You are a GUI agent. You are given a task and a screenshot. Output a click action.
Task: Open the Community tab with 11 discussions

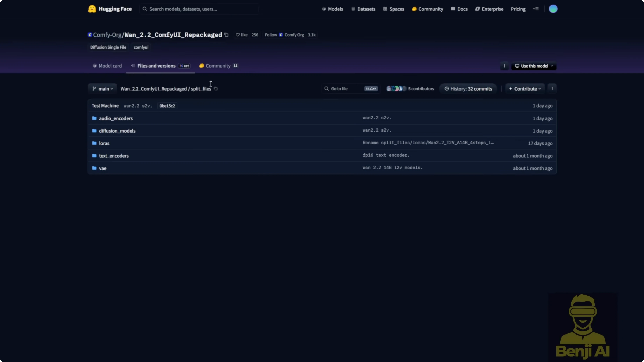click(218, 66)
